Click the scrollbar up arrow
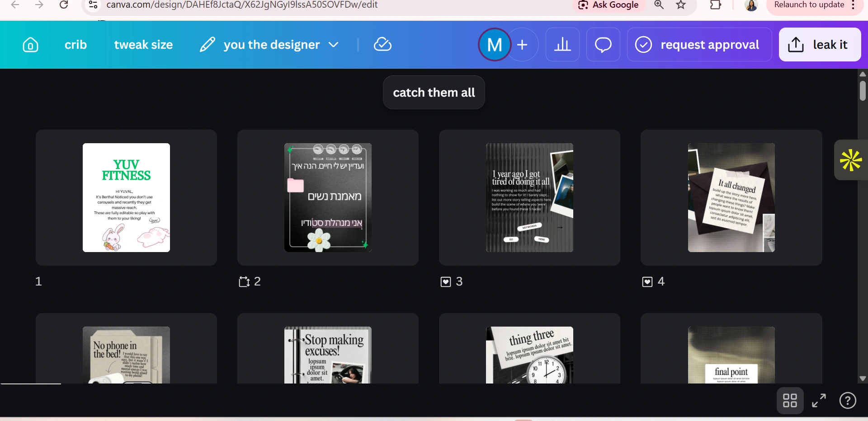Viewport: 868px width, 421px height. click(863, 74)
